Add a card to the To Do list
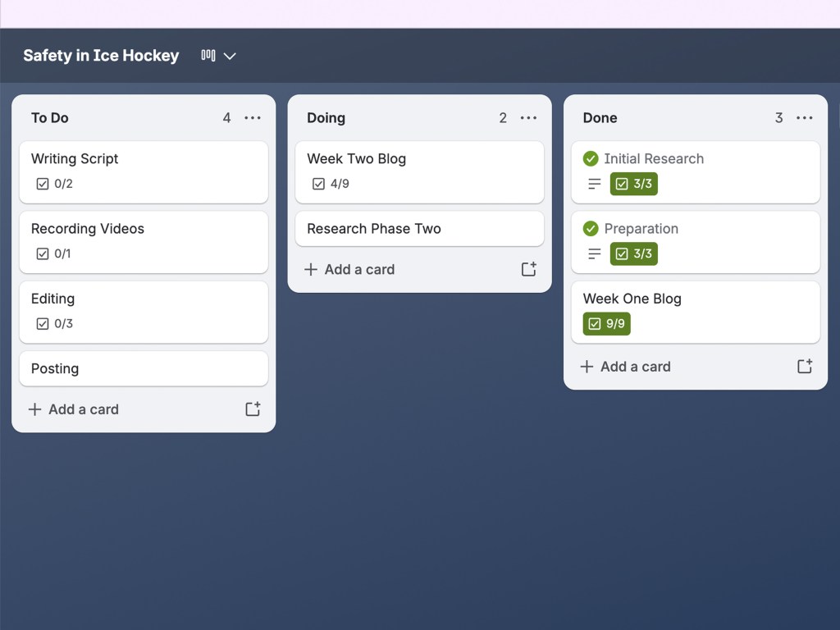The image size is (840, 630). tap(74, 409)
